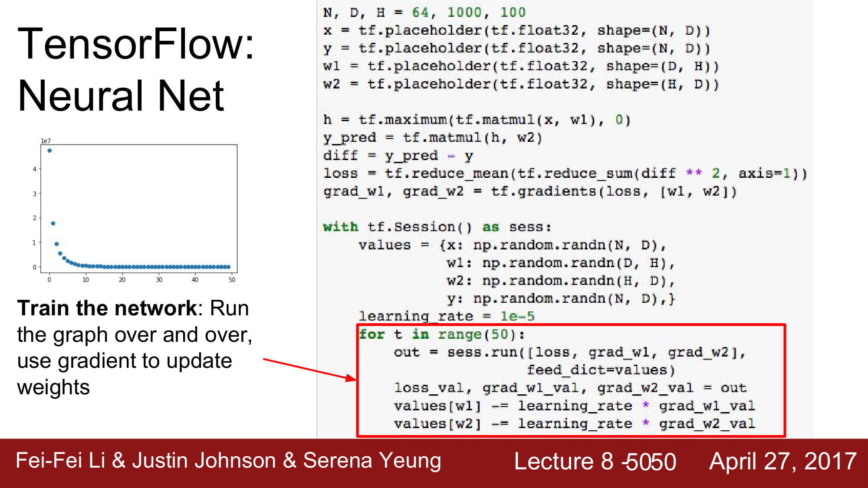Click the 'feed_dict=values)' code line
Viewport: 868px width, 488px height.
[x=601, y=370]
